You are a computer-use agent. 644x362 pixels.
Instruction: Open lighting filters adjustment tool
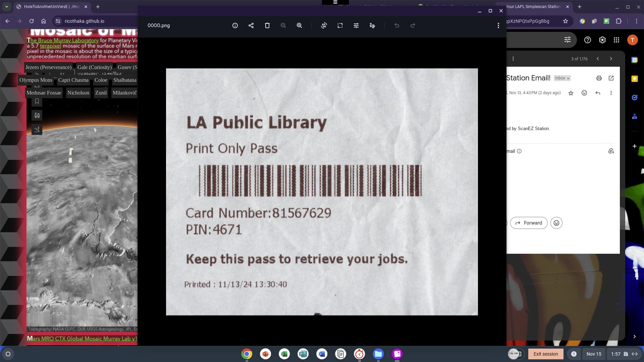(356, 25)
